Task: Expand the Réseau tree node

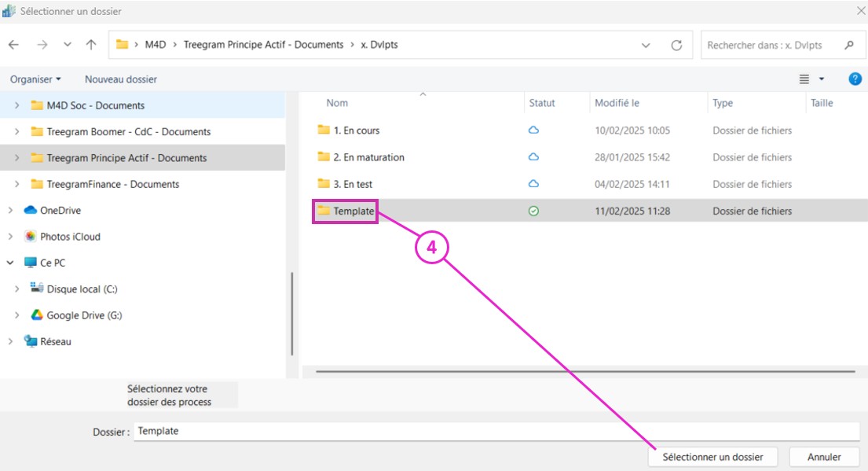Action: [10, 342]
